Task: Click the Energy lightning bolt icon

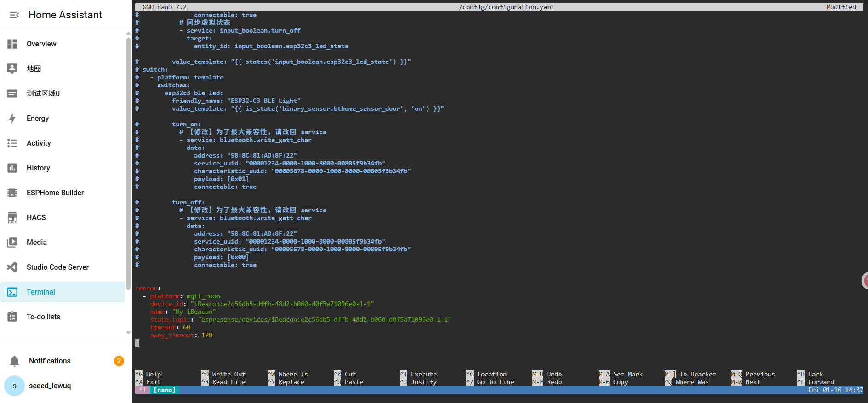Action: 12,119
